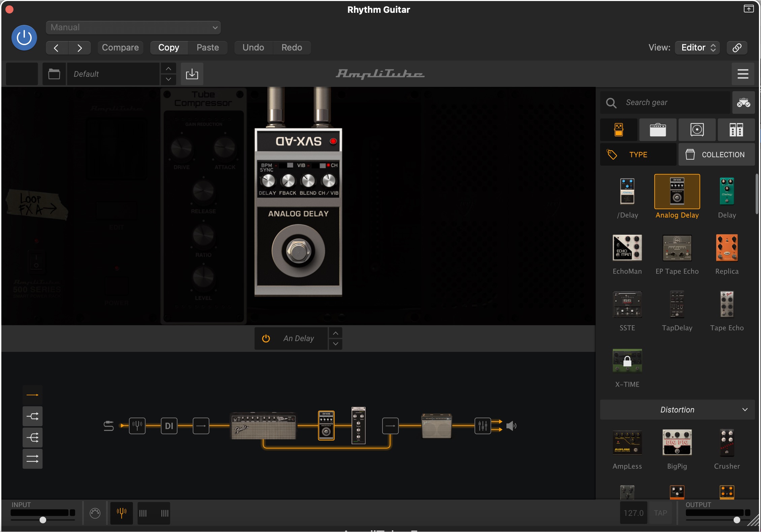The width and height of the screenshot is (761, 532).
Task: Select the parallel chains routing icon
Action: 32,459
